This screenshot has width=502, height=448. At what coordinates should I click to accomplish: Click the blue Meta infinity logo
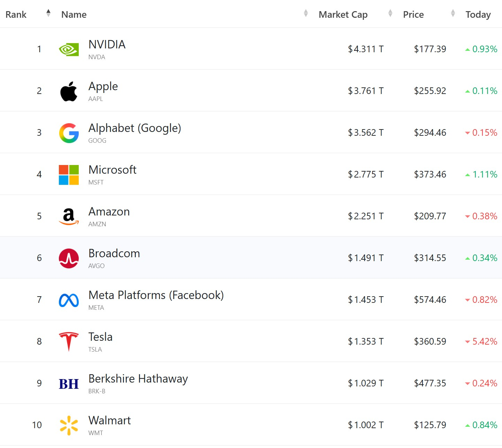69,300
